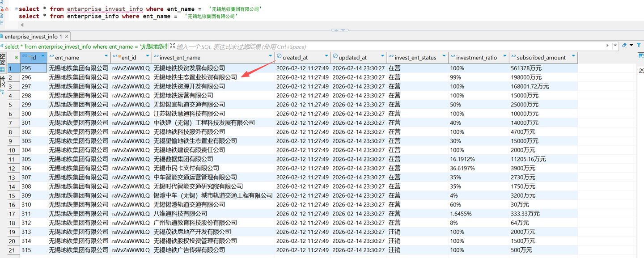Image resolution: width=644 pixels, height=258 pixels.
Task: Select the invest_ent_status column header
Action: [418, 58]
